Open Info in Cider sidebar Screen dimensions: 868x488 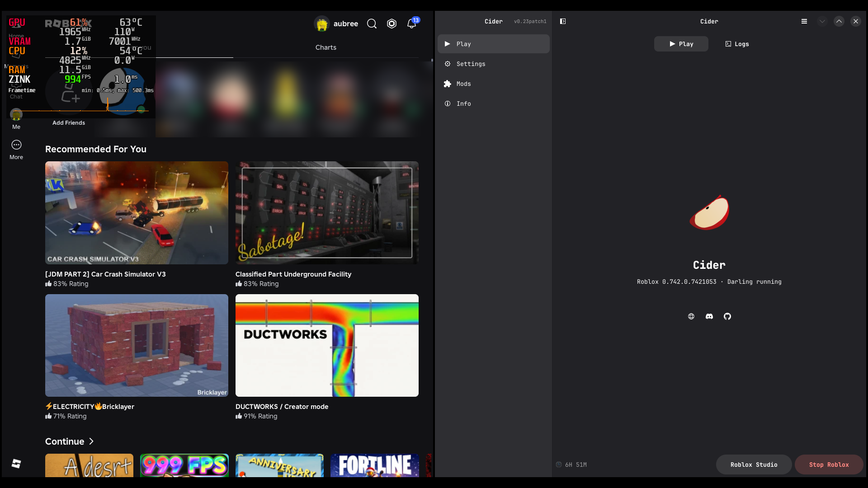[x=494, y=103]
